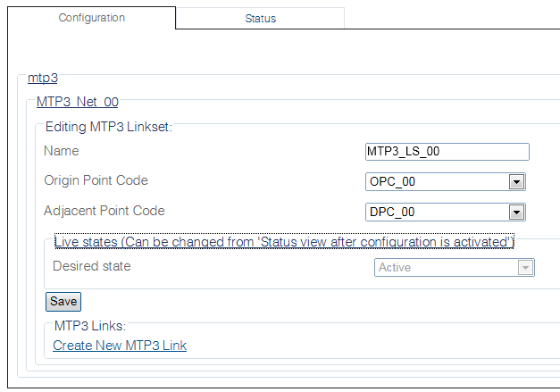The height and width of the screenshot is (392, 560).
Task: Click the Desired state label
Action: pyautogui.click(x=91, y=266)
